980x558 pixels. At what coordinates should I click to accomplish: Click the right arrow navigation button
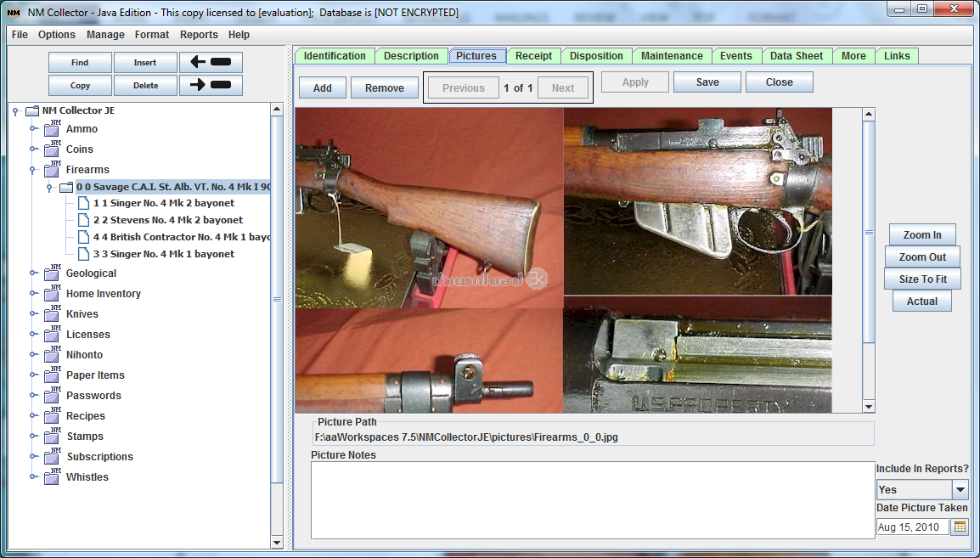click(211, 85)
